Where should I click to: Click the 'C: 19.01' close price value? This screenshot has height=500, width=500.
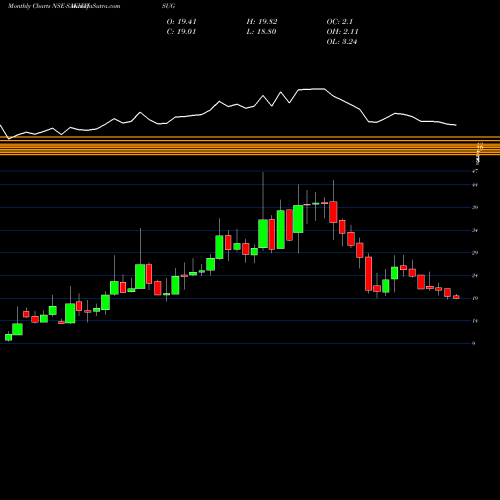181,32
